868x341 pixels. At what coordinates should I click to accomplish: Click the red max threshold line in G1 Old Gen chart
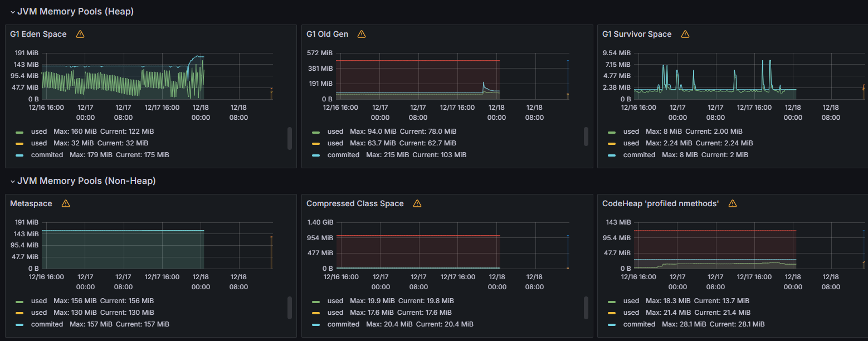(x=418, y=60)
